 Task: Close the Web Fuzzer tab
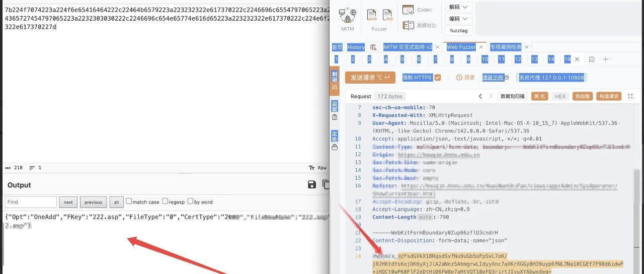[x=480, y=47]
